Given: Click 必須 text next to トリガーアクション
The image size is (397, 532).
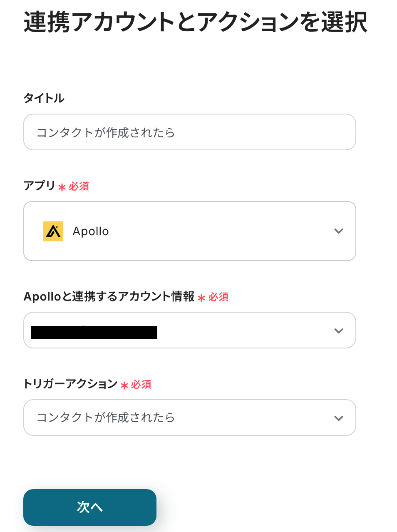Looking at the screenshot, I should 141,385.
